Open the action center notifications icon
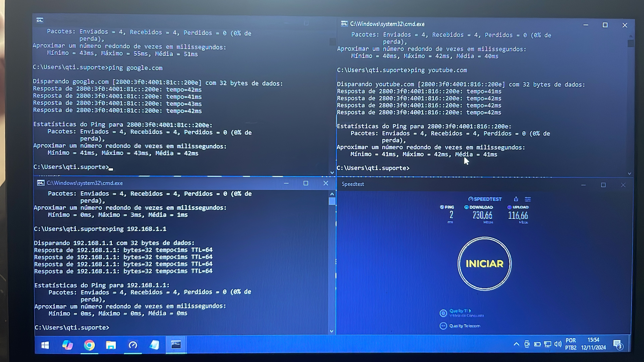 [x=618, y=344]
